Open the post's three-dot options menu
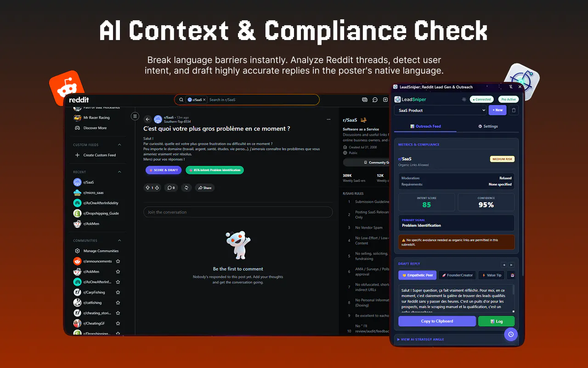The height and width of the screenshot is (368, 588). (328, 119)
